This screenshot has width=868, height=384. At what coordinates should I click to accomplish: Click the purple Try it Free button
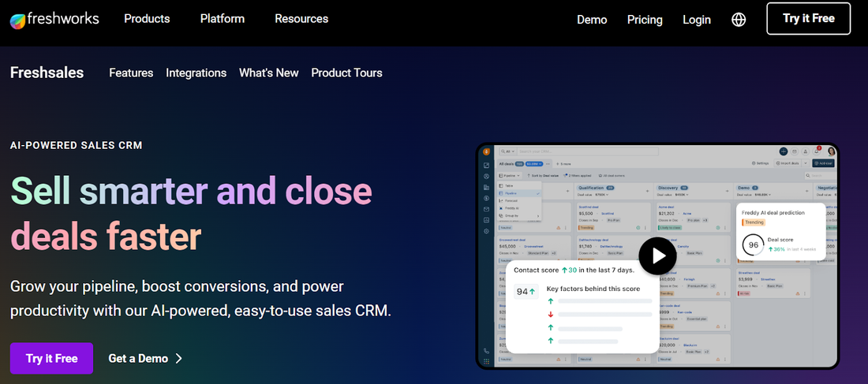[51, 359]
